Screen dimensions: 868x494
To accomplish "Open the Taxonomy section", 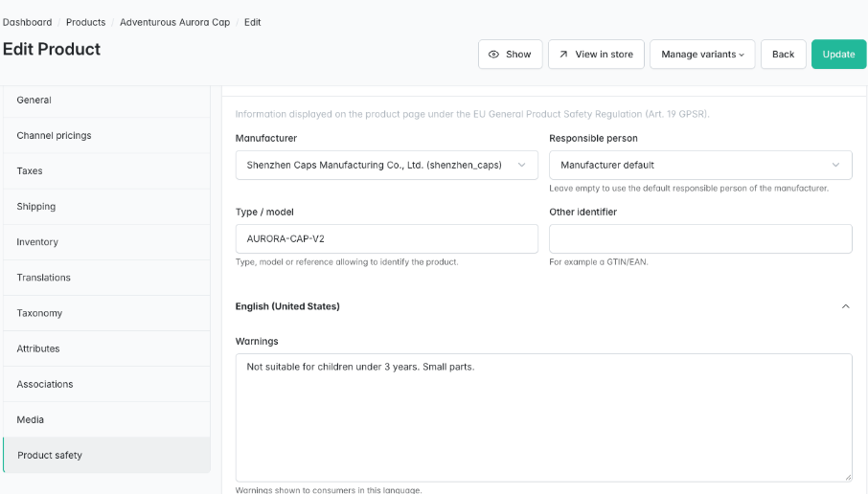I will point(106,313).
